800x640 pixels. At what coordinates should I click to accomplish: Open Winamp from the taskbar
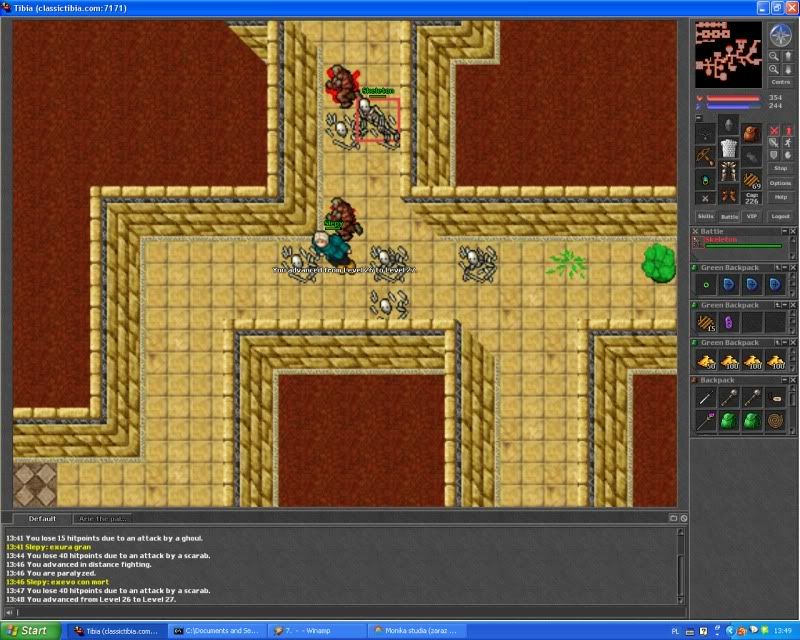316,631
